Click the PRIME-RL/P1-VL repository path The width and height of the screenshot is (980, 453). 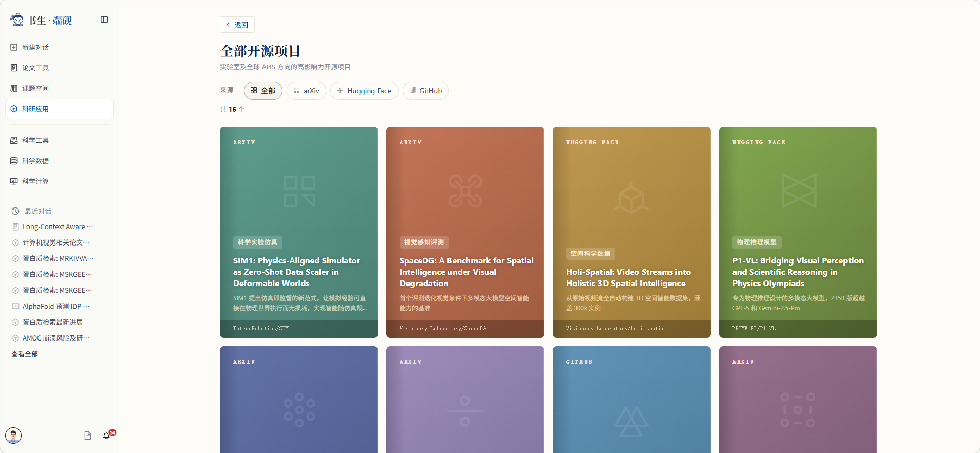(x=754, y=329)
